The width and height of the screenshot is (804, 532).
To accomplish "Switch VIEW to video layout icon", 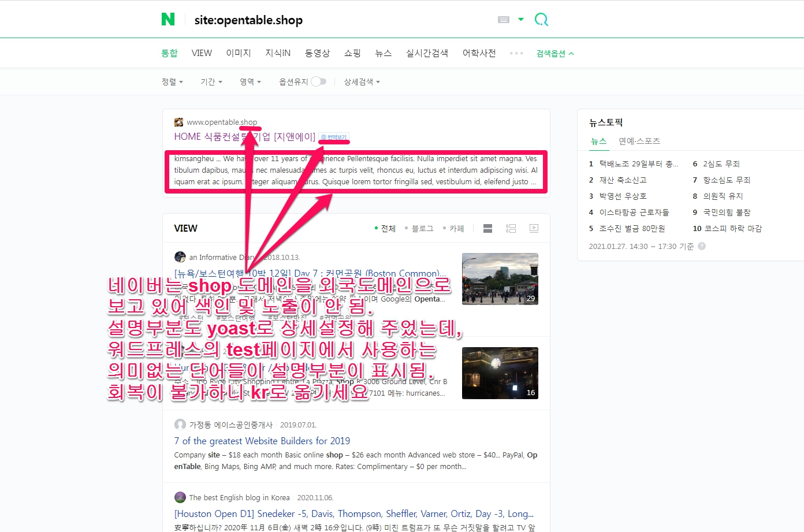I will click(x=534, y=228).
